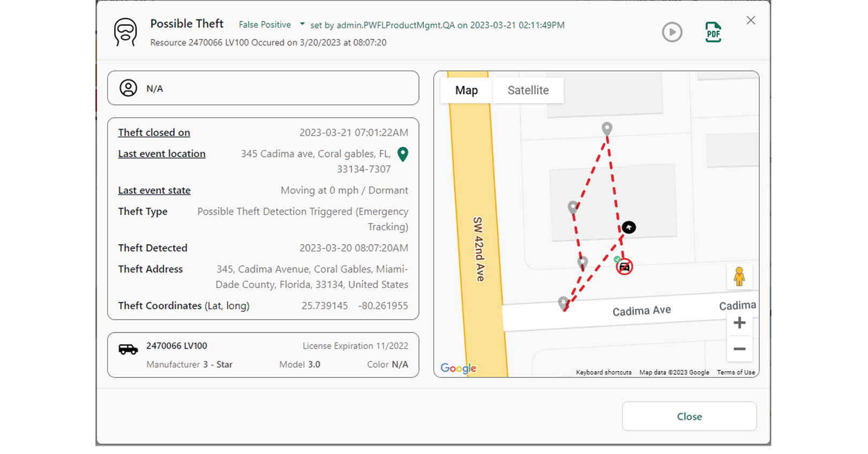
Task: Click the black direction arrow marker on map
Action: click(x=628, y=228)
